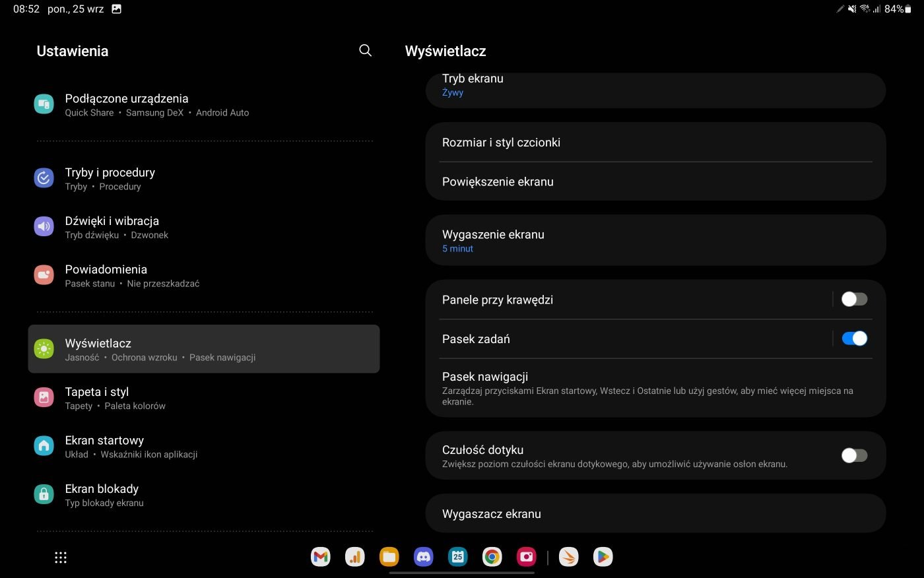Click the Ekran startowy home icon
924x578 pixels.
pos(44,446)
